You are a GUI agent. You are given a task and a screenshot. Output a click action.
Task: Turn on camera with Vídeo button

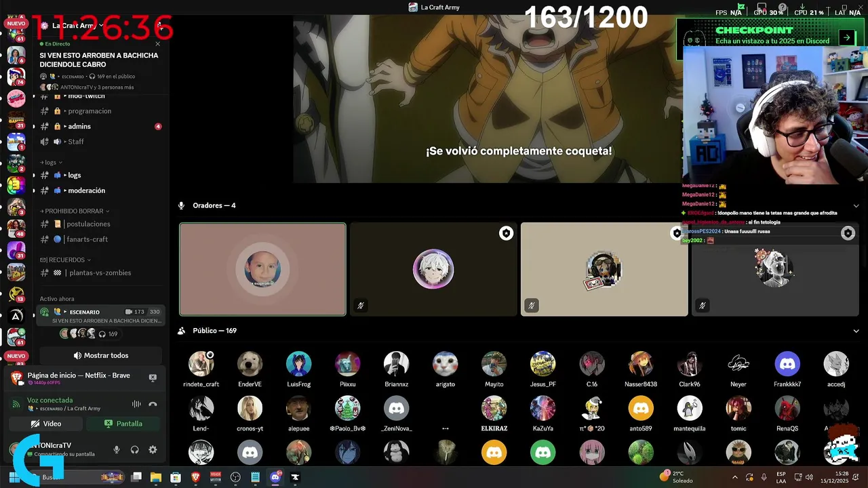tap(46, 424)
